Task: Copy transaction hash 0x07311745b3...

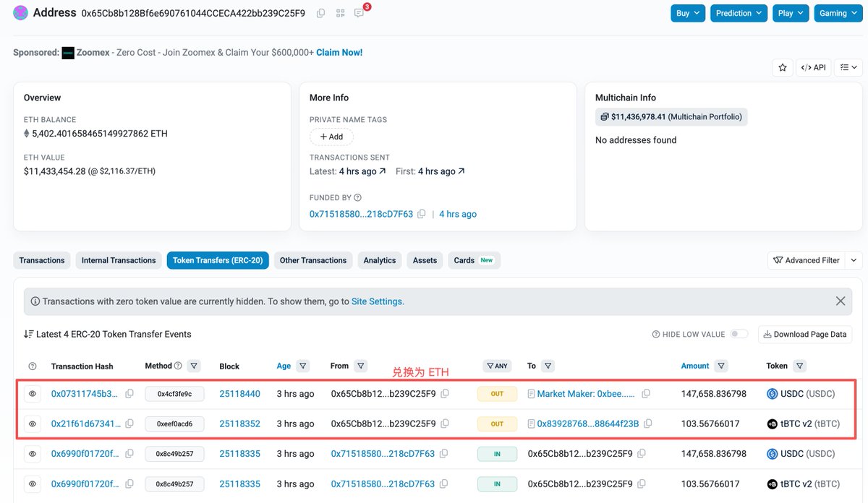Action: click(x=129, y=394)
